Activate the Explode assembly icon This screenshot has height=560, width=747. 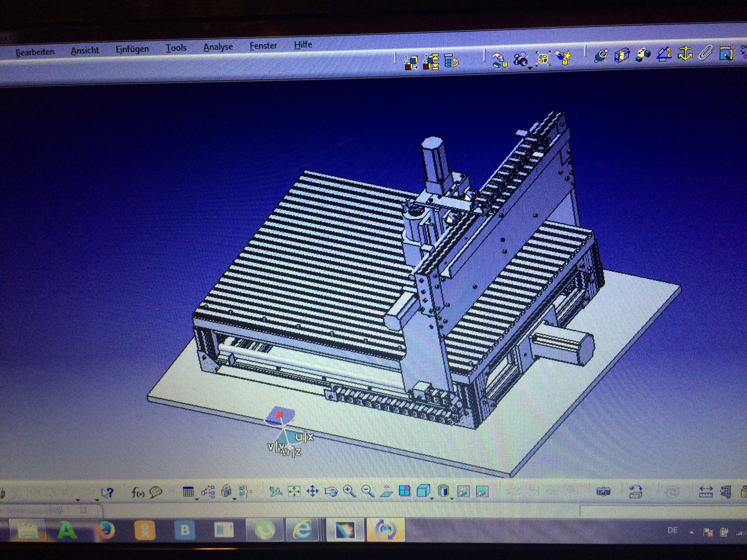(543, 58)
